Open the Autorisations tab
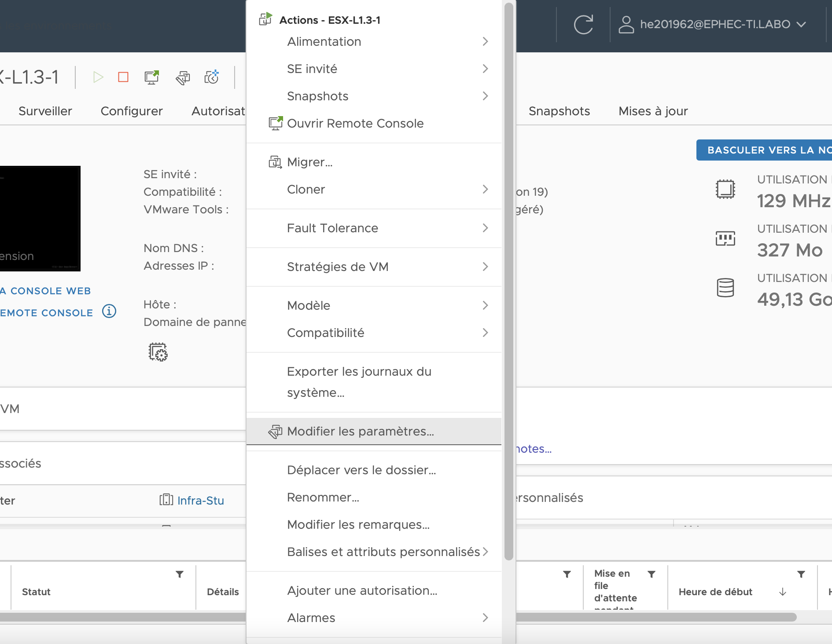832x644 pixels. (x=218, y=111)
